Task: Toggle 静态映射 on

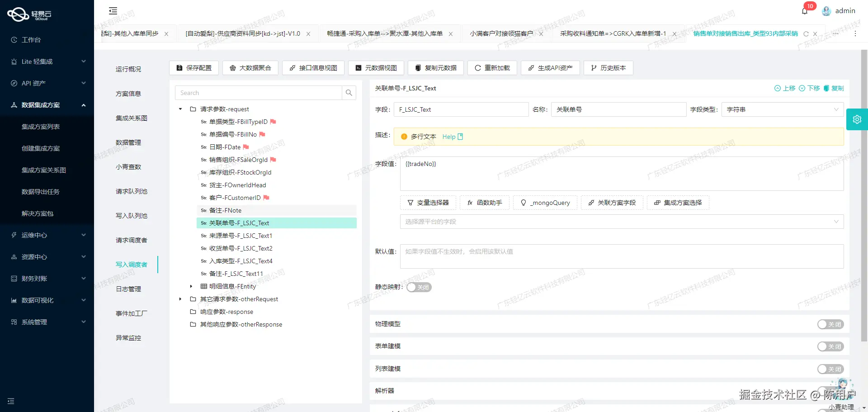Action: pyautogui.click(x=419, y=287)
